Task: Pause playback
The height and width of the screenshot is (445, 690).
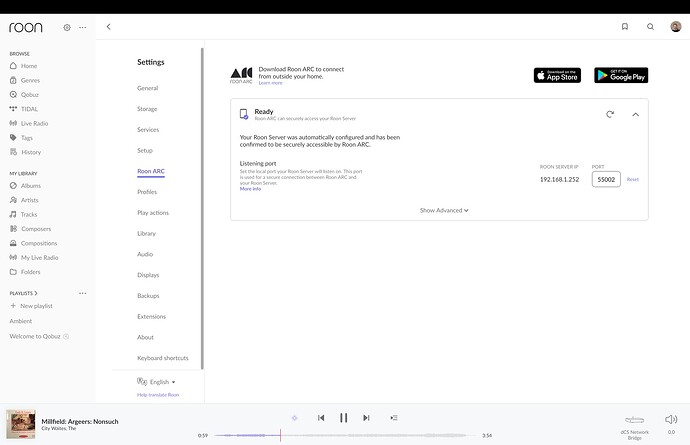Action: (x=344, y=418)
